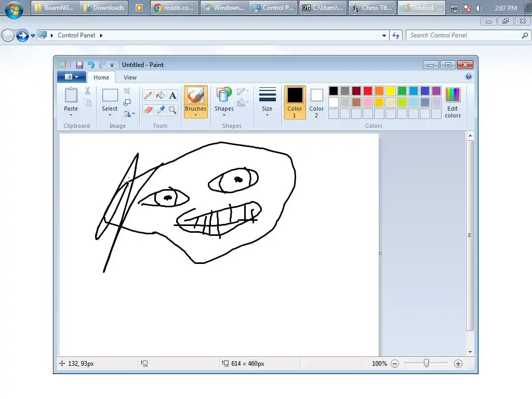This screenshot has height=399, width=532.
Task: Click the Cut scissors icon
Action: tap(87, 90)
